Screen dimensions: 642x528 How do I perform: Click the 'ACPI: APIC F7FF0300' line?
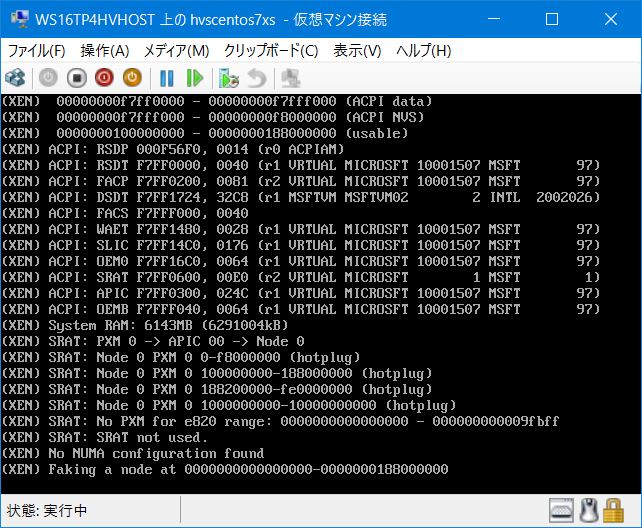301,293
